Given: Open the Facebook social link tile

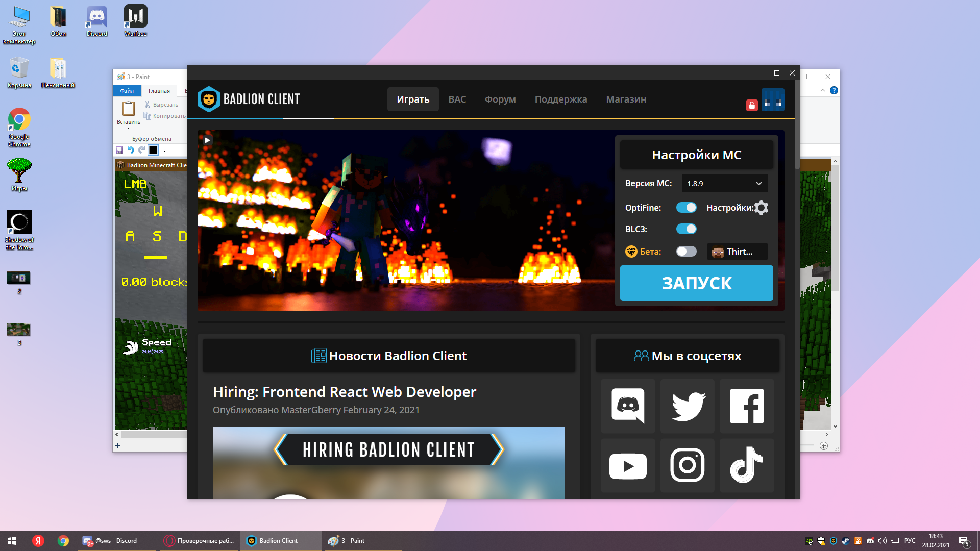Looking at the screenshot, I should pyautogui.click(x=747, y=406).
